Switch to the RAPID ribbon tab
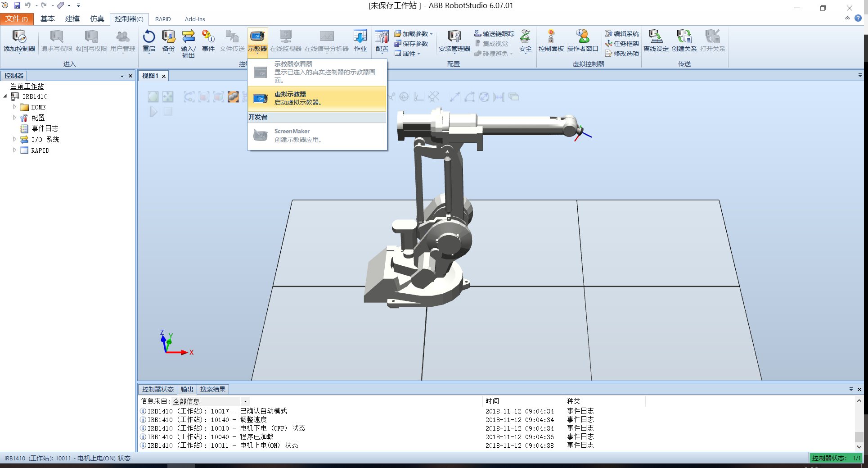 (163, 19)
